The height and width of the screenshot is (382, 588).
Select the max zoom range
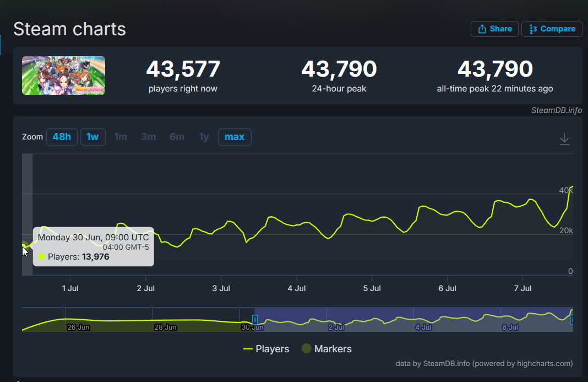pos(235,137)
